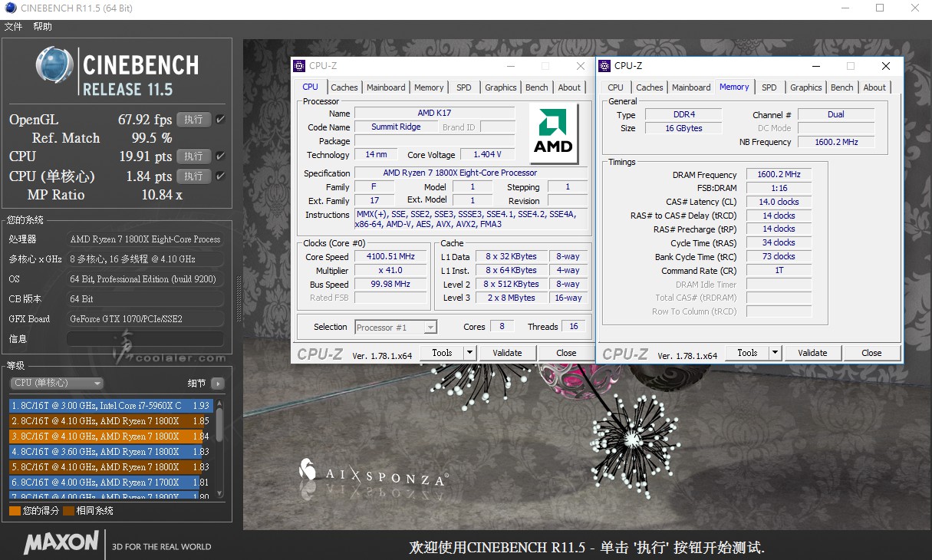Toggle the OpenGL test checkbox
This screenshot has height=560, width=932.
click(220, 119)
